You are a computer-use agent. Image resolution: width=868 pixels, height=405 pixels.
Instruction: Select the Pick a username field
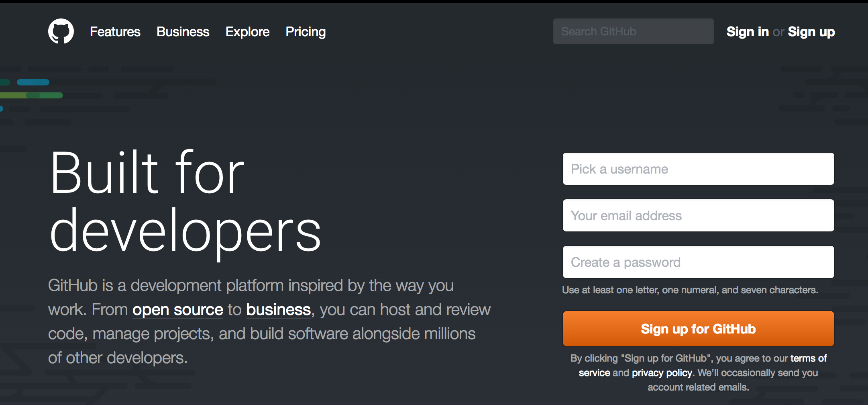[x=698, y=169]
